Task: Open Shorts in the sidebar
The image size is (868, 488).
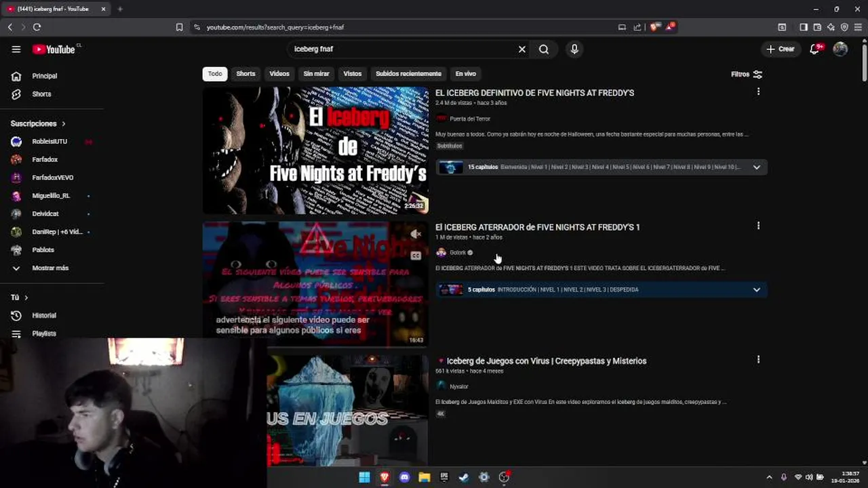Action: pyautogui.click(x=42, y=94)
